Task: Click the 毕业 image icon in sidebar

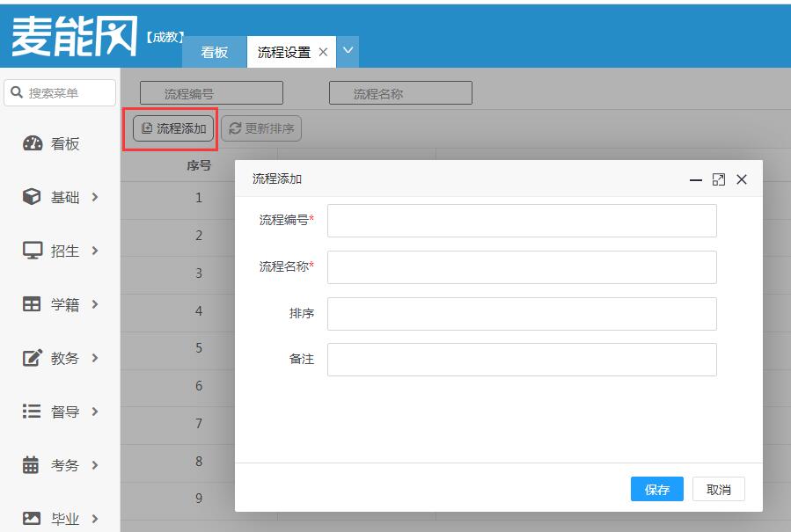Action: [32, 519]
